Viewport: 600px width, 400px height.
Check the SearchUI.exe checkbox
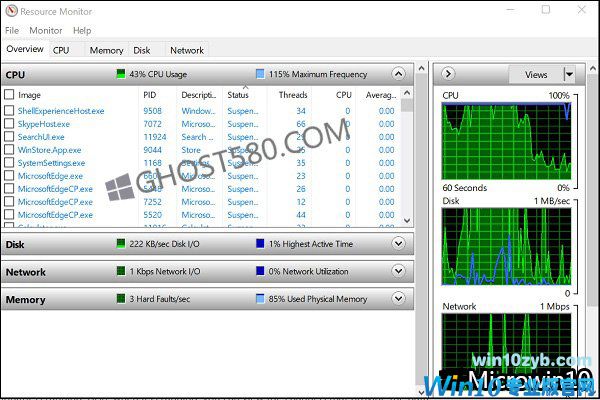(x=9, y=137)
